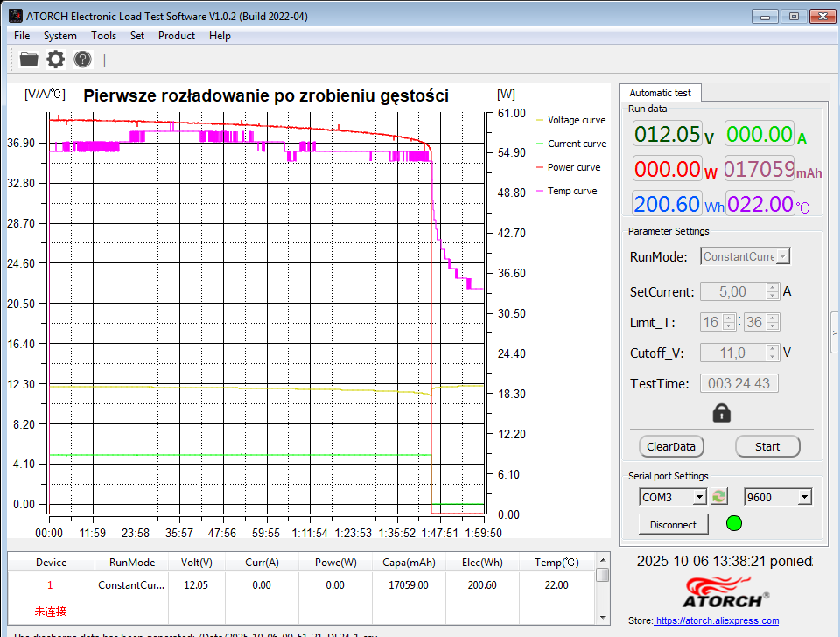Screen dimensions: 840x637
Task: Expand the RunMode dropdown
Action: [x=783, y=256]
